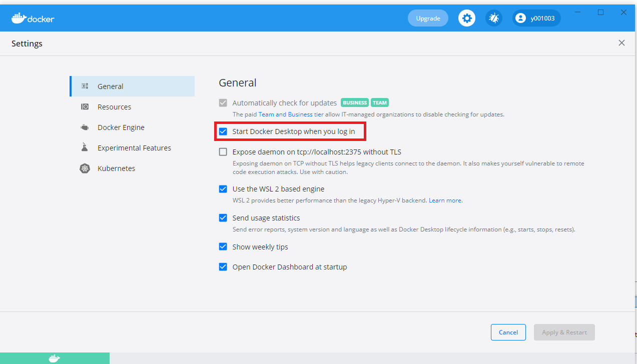
Task: Switch to Docker Engine settings
Action: click(x=132, y=127)
